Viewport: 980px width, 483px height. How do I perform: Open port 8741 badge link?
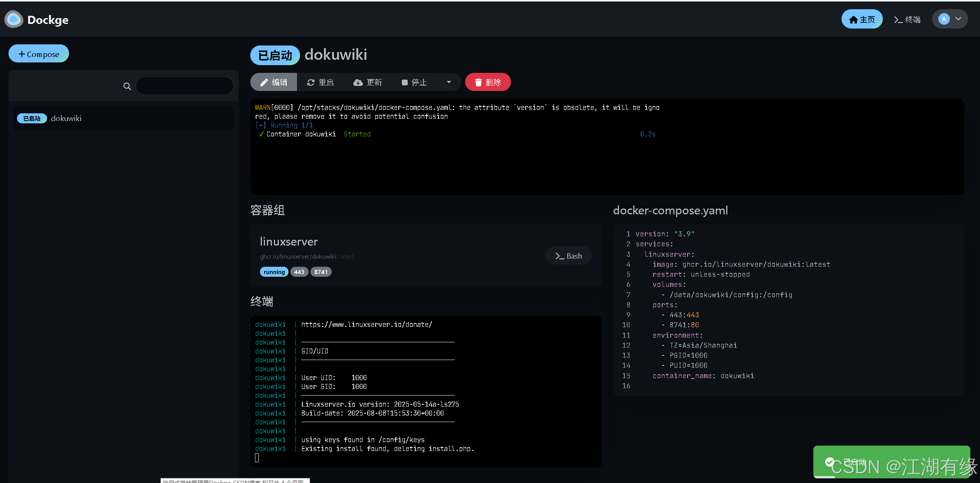(x=320, y=272)
